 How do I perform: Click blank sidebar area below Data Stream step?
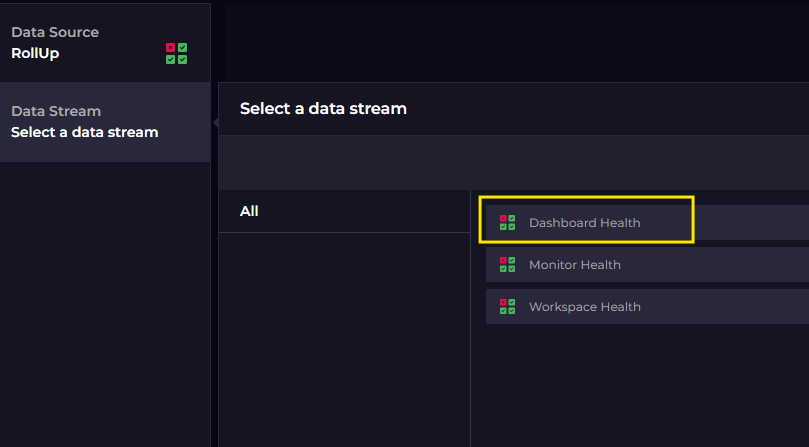pyautogui.click(x=105, y=300)
